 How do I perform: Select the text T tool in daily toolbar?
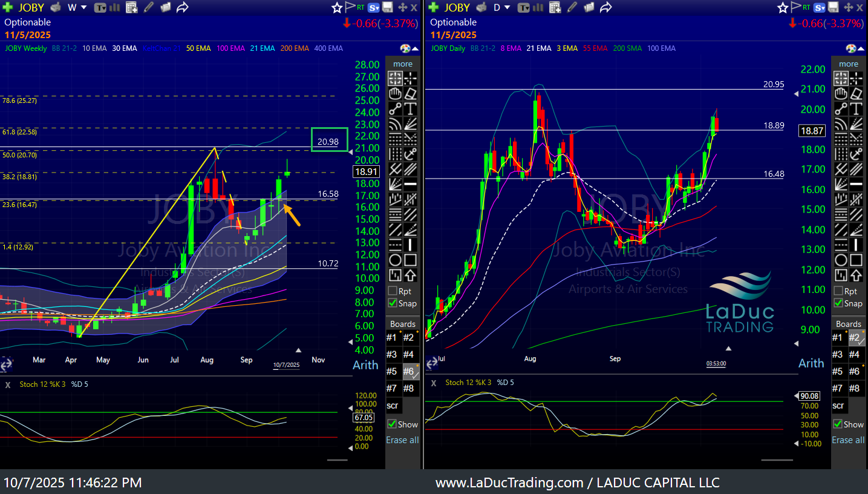pos(856,109)
